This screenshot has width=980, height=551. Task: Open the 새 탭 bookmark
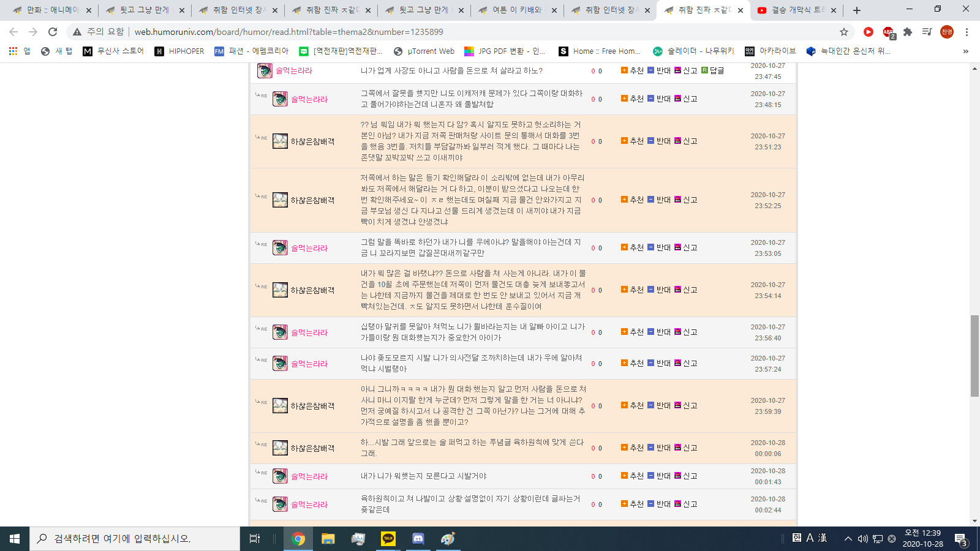(56, 51)
